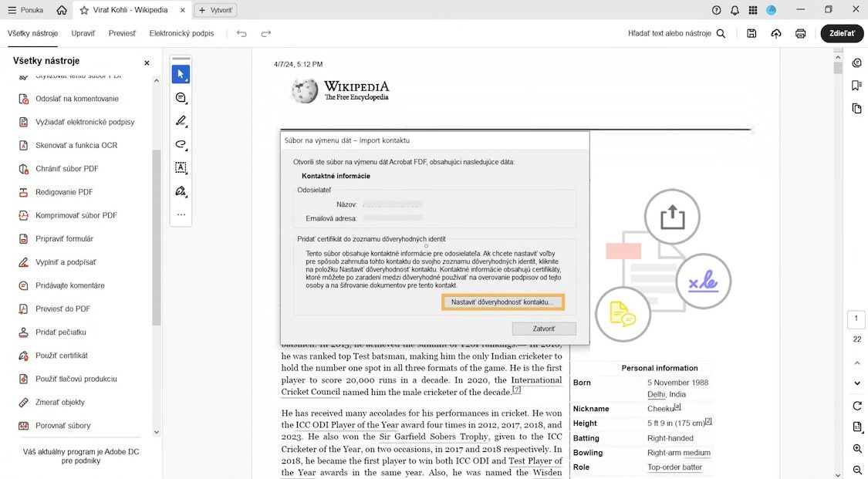
Task: Close the Virat Kohli - Wikipedia tab
Action: click(x=183, y=10)
